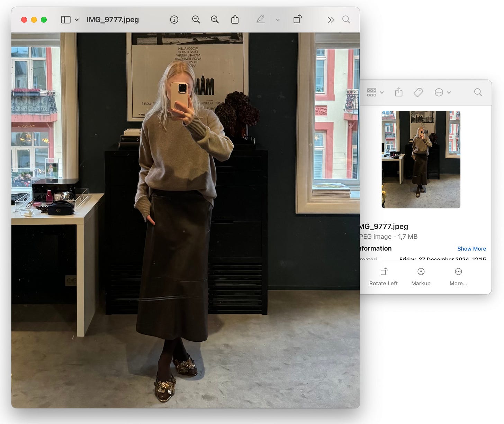Click the JPEG image 1,7 MB text
The image size is (504, 424).
point(389,237)
